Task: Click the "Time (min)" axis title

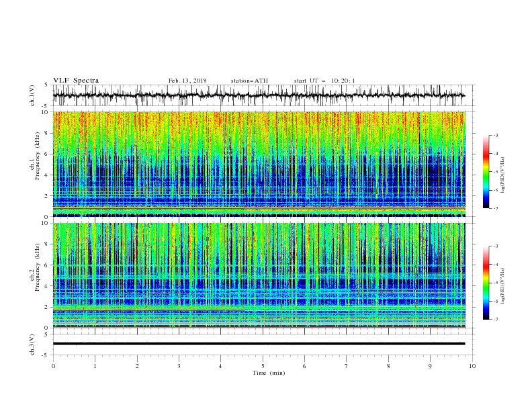Action: pyautogui.click(x=269, y=373)
